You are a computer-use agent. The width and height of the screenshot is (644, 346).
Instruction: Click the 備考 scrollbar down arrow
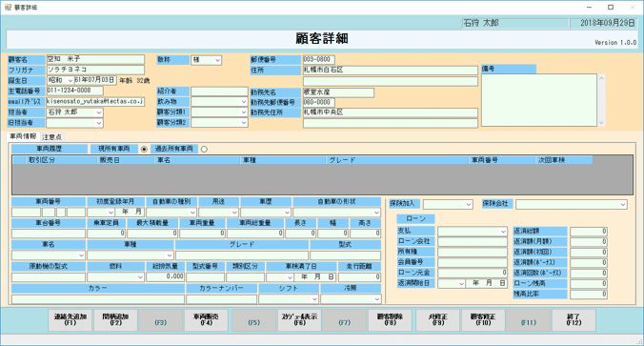pos(601,123)
